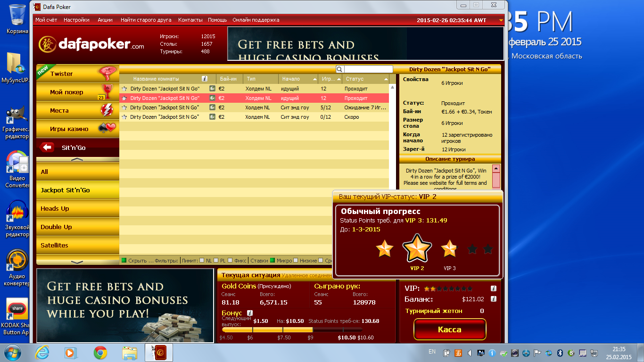Screen dimensions: 644x362
Task: Tick the PL limit filter checkbox
Action: (216, 260)
